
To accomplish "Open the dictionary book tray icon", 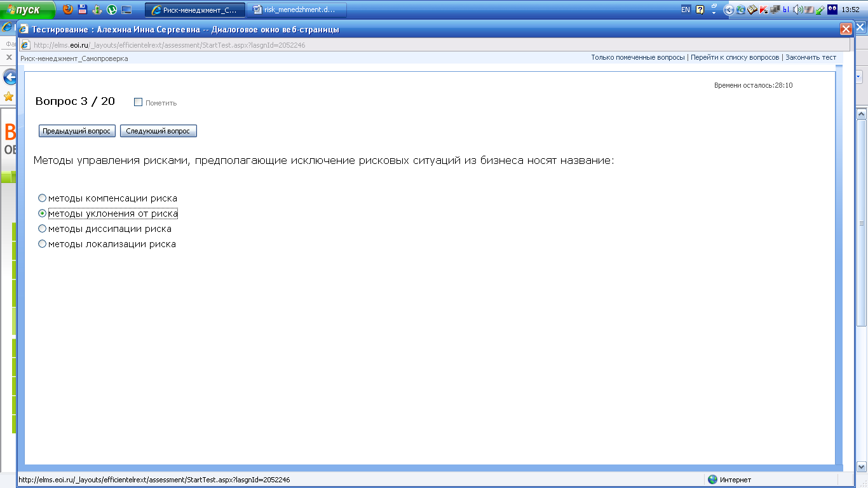I will 752,10.
